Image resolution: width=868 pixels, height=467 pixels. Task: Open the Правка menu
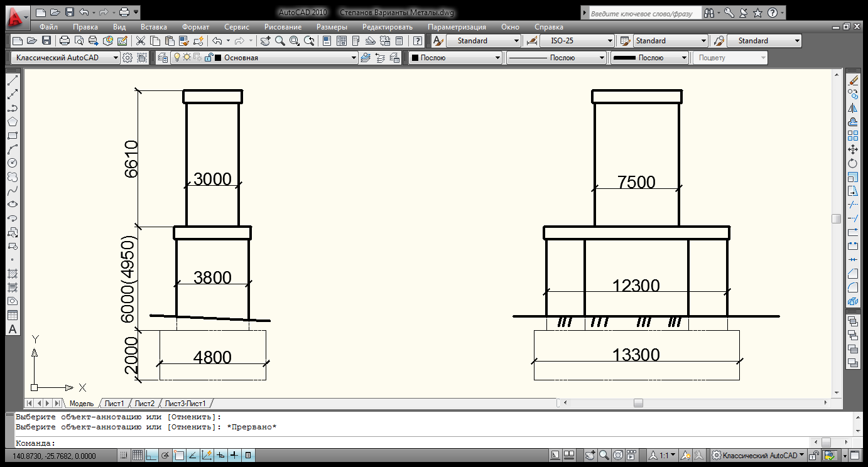click(85, 27)
